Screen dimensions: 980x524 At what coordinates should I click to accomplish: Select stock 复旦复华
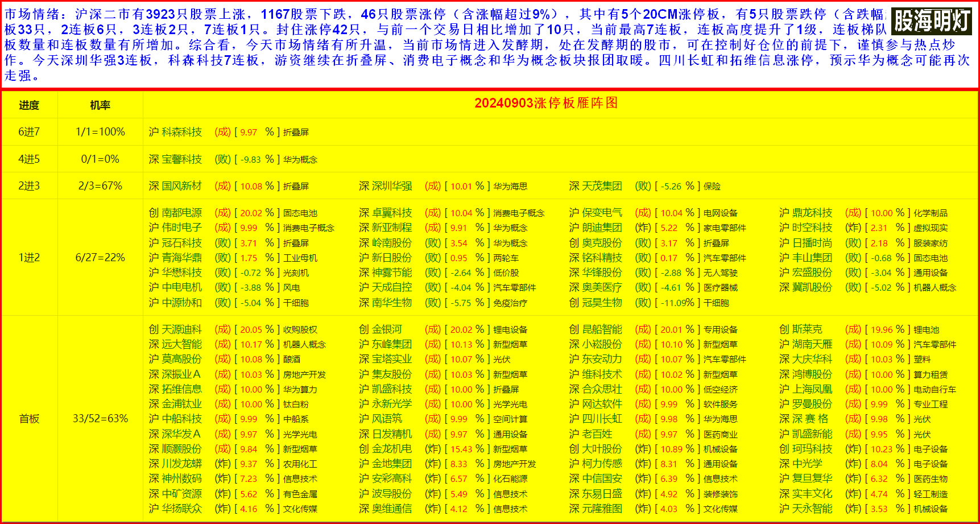coord(812,478)
